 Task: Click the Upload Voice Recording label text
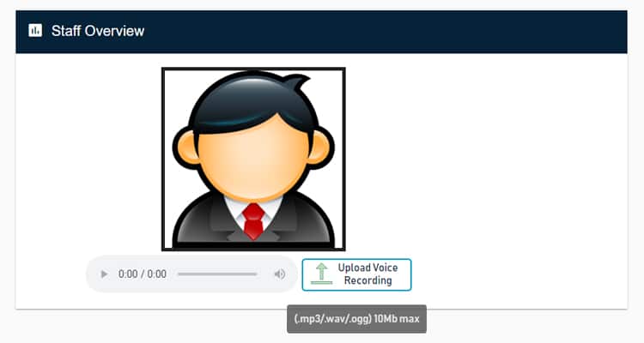tap(368, 274)
